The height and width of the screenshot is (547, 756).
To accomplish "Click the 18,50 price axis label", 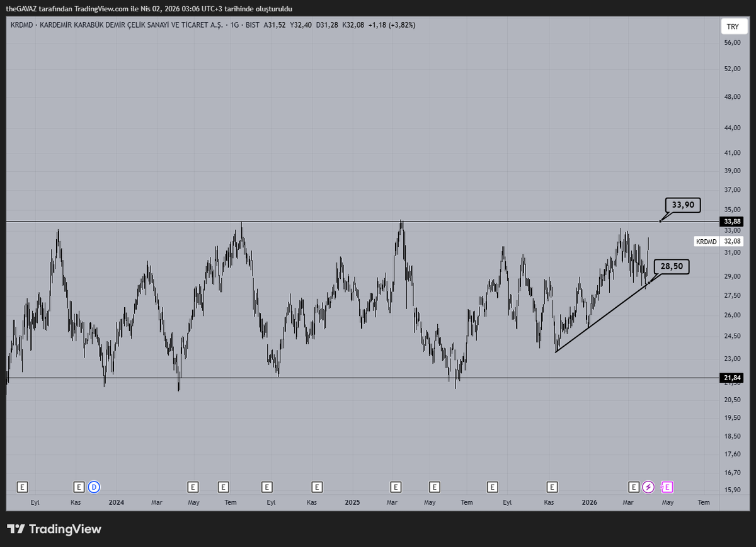I will 732,436.
